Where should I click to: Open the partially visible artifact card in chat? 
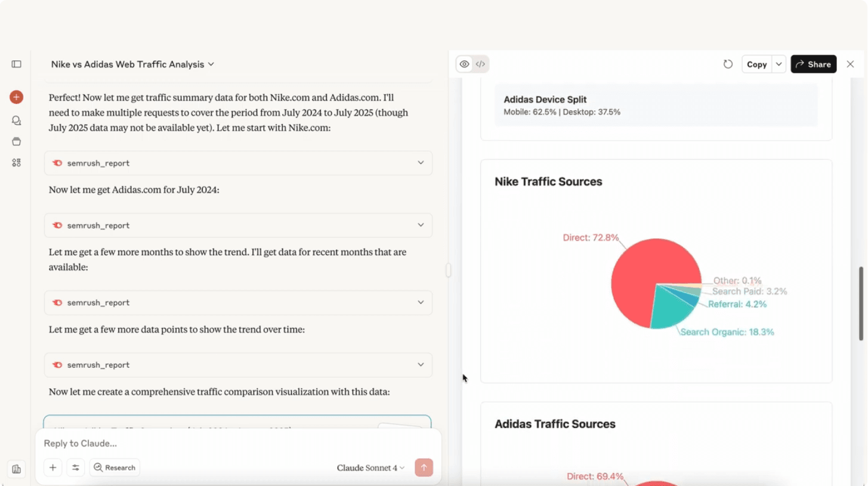click(x=237, y=422)
